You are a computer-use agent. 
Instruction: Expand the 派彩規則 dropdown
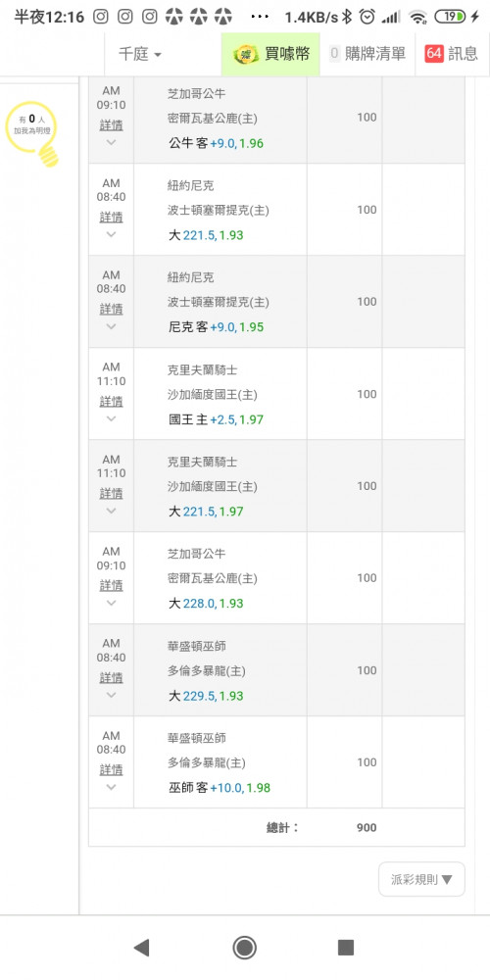click(421, 879)
